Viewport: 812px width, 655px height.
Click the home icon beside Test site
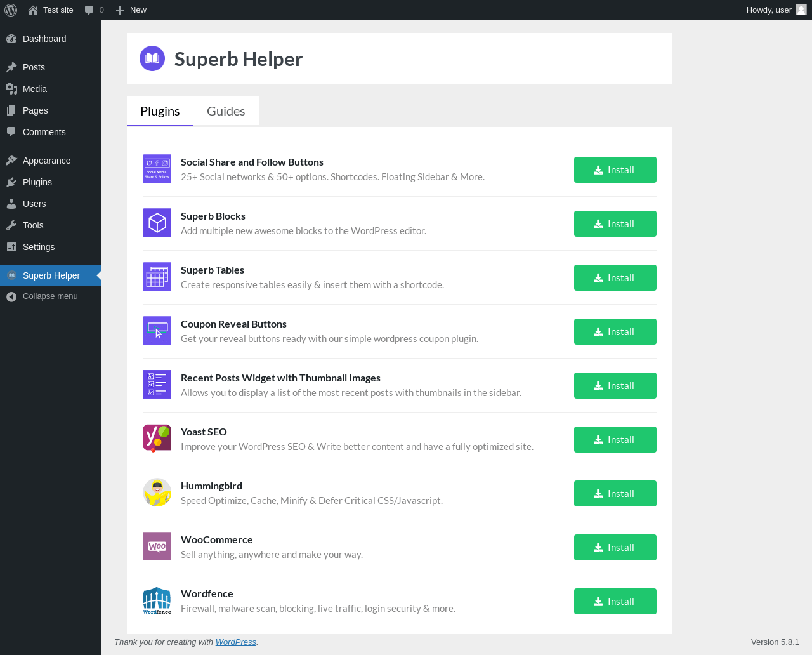(x=33, y=10)
